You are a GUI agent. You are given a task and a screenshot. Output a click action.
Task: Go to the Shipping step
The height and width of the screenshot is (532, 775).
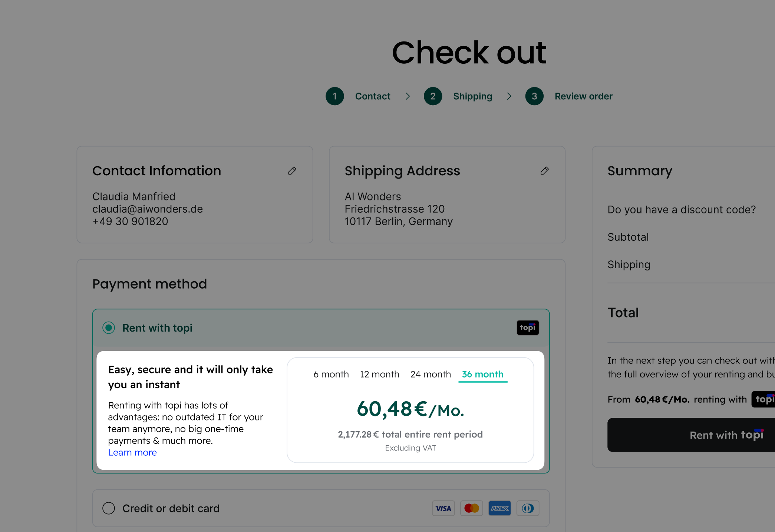click(x=472, y=96)
